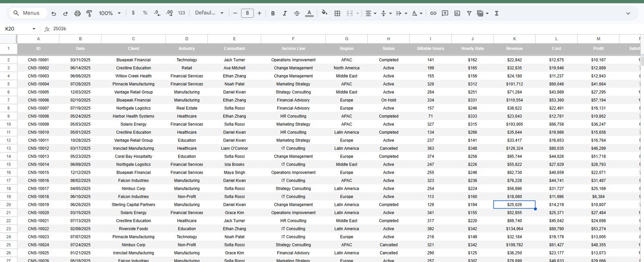Open vertical align dropdown

pos(386,13)
